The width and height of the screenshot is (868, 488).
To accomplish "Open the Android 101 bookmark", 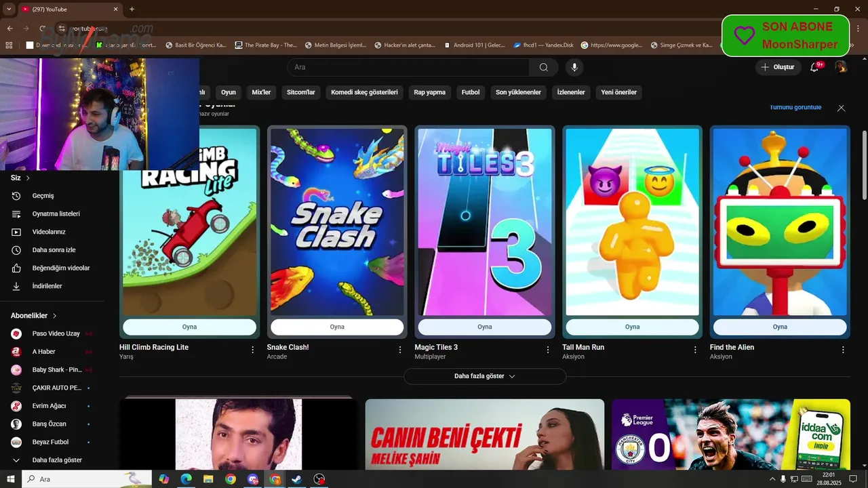I will click(x=474, y=45).
